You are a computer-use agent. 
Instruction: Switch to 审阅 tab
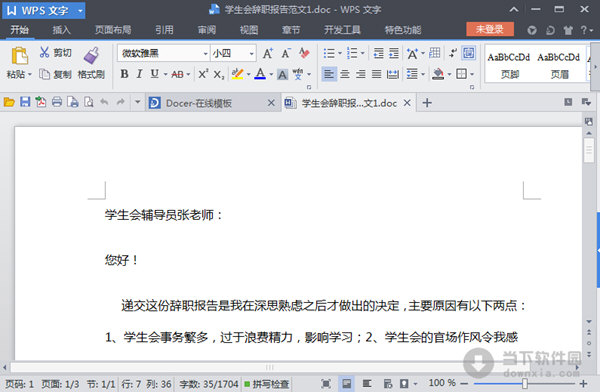[x=207, y=30]
